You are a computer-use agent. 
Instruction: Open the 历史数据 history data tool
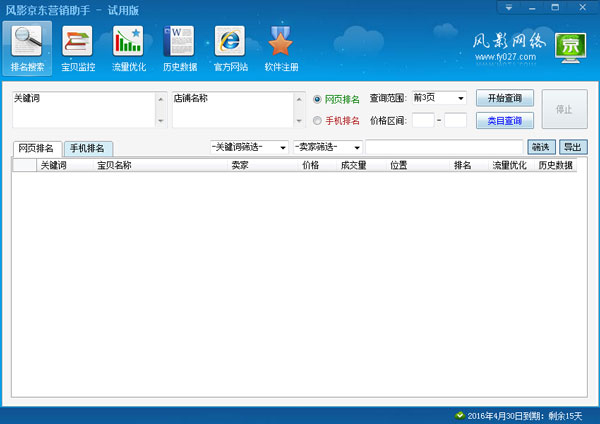click(x=179, y=48)
